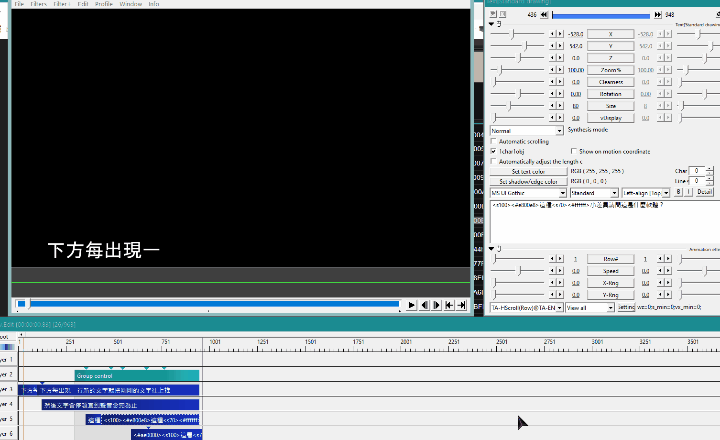Decrease X-Rng value with left arrow
The width and height of the screenshot is (720, 440).
552,283
